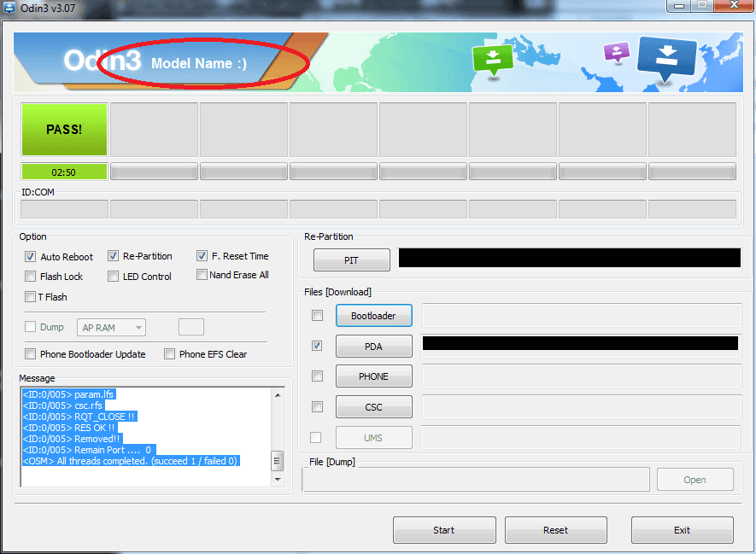
Task: Click the Bootloader file button
Action: [x=373, y=316]
